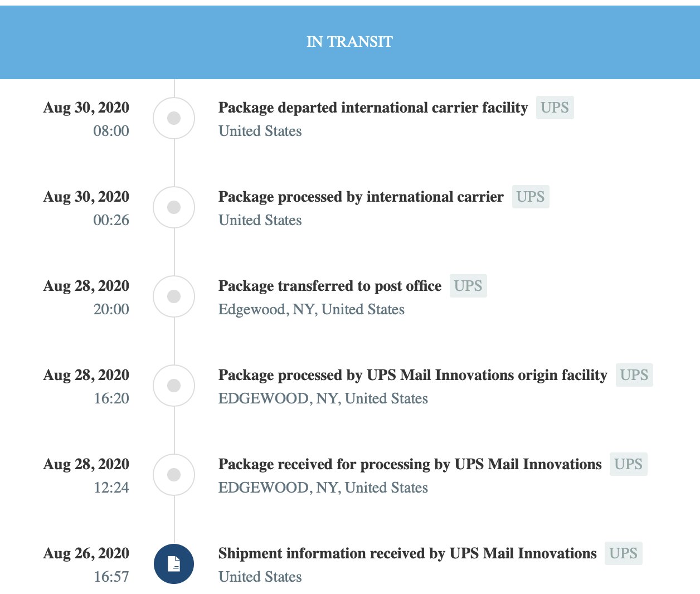Viewport: 700px width, 594px height.
Task: Click UPS tag next to shipment information received
Action: [x=623, y=553]
